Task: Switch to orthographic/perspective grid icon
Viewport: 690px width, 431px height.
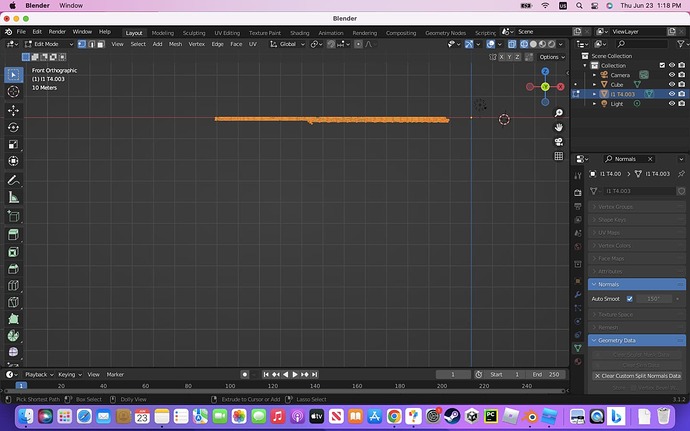Action: click(x=559, y=156)
